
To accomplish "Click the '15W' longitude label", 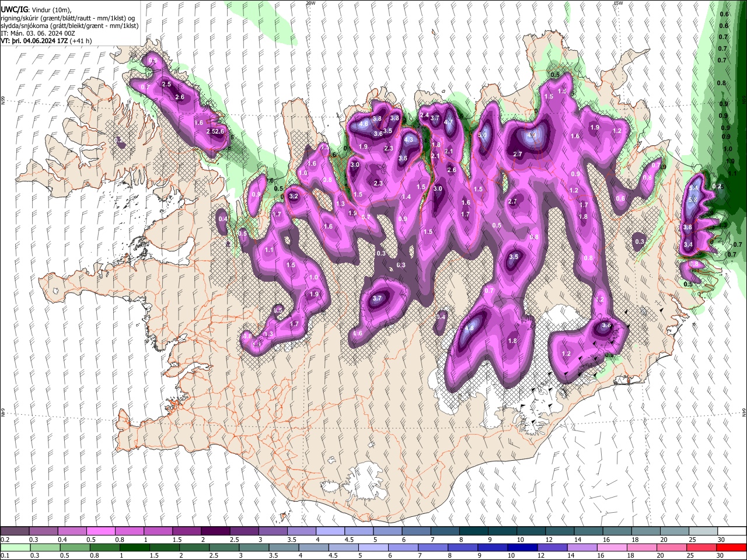I will pyautogui.click(x=618, y=3).
